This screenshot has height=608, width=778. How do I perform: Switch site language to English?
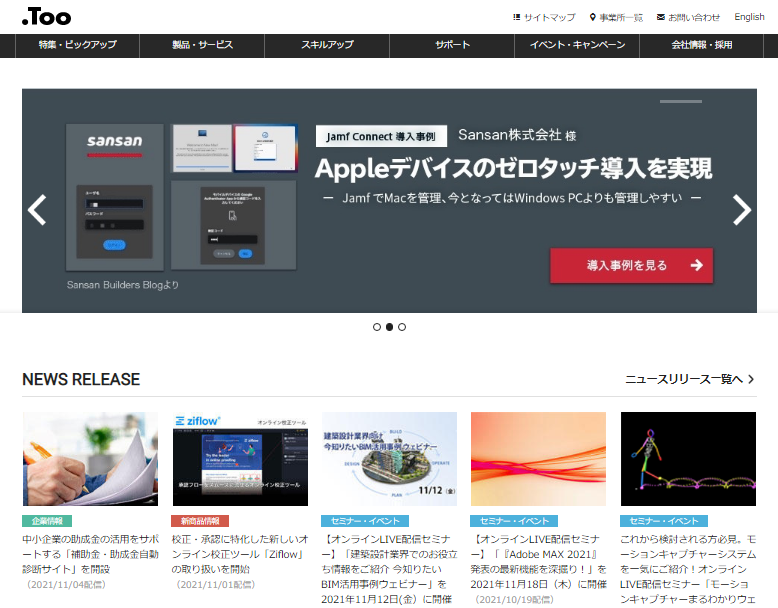tap(749, 17)
